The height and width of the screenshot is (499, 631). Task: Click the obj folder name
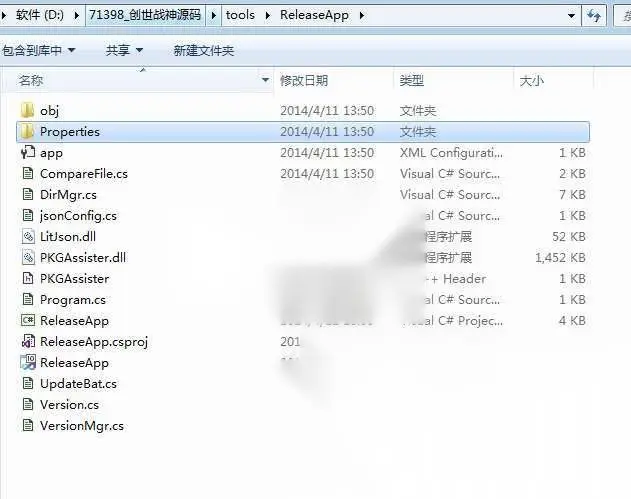tap(49, 111)
